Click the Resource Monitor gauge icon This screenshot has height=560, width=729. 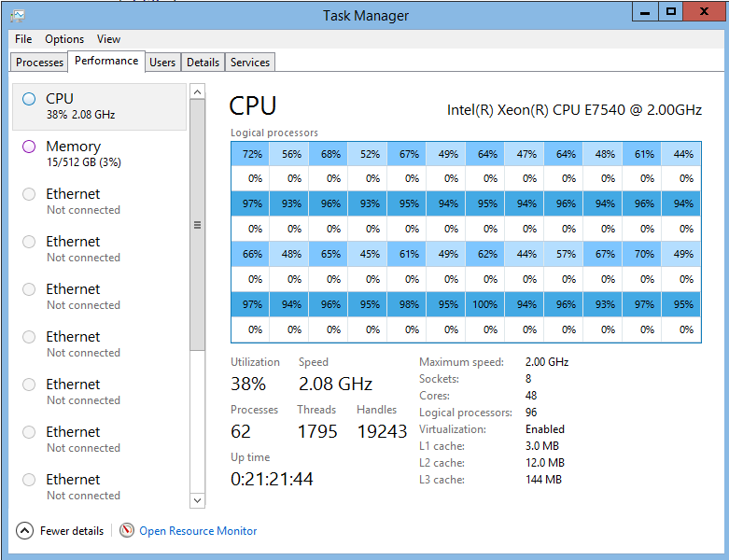(127, 530)
